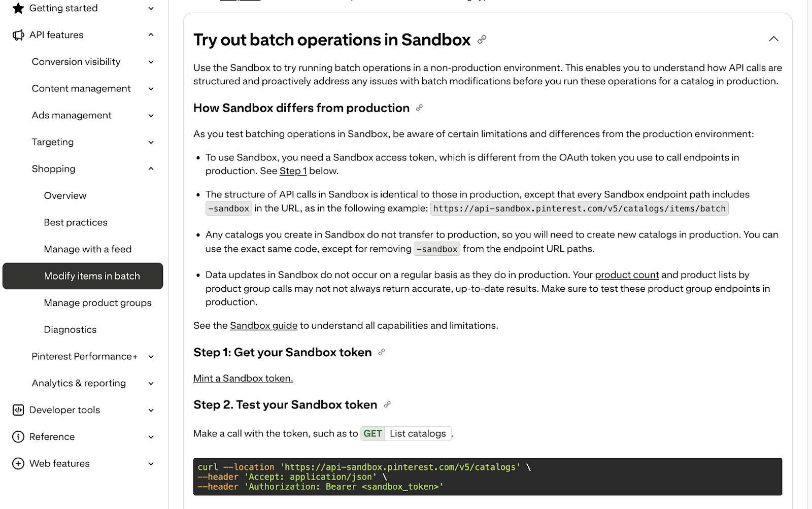
Task: Open the Diagnostics sidebar entry
Action: (x=70, y=330)
